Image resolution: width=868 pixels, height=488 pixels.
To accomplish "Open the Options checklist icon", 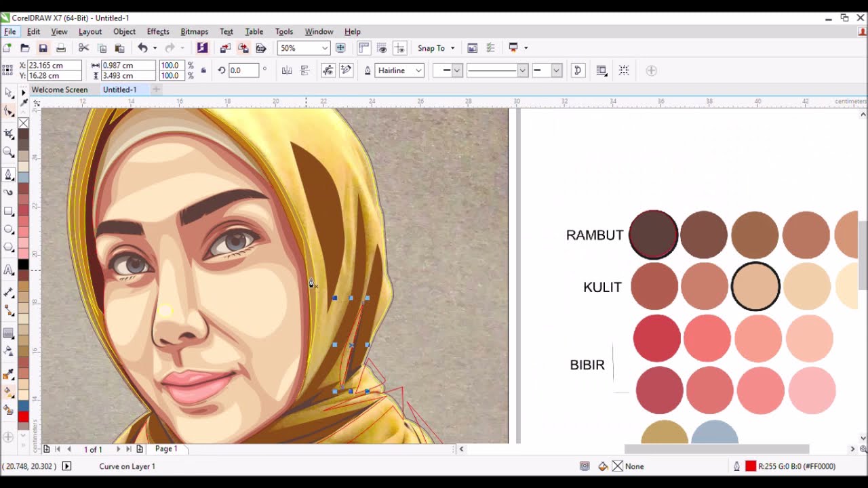I will click(x=490, y=48).
